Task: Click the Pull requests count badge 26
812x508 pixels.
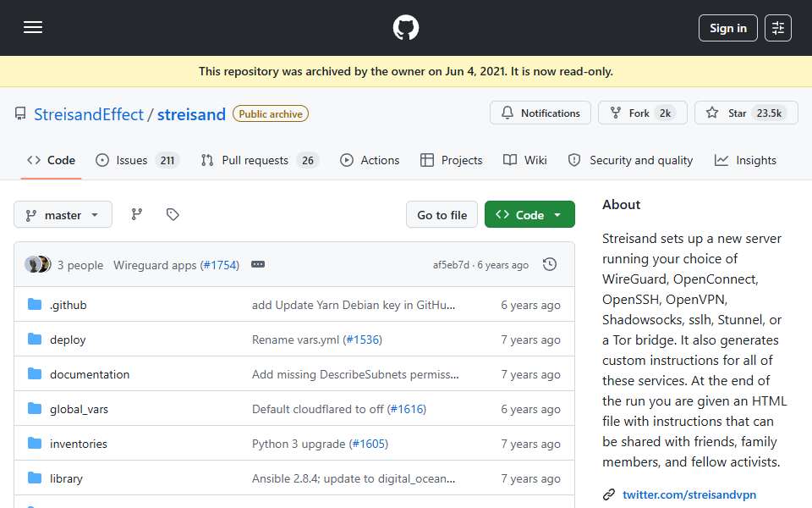Action: tap(308, 161)
